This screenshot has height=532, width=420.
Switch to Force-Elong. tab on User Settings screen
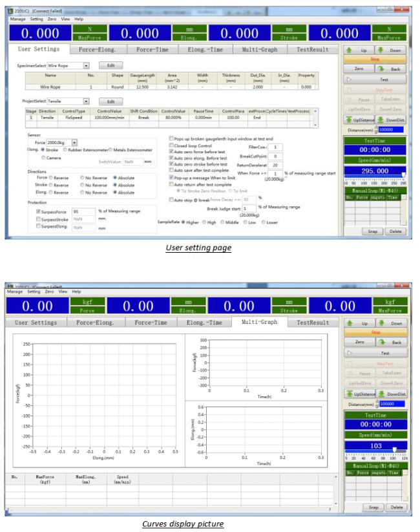[96, 49]
